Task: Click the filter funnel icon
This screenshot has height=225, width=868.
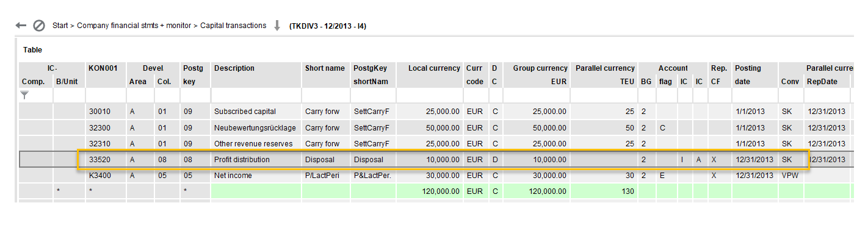Action: click(x=24, y=95)
